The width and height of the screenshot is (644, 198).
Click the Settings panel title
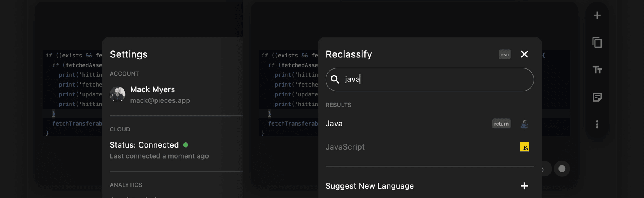tap(128, 54)
